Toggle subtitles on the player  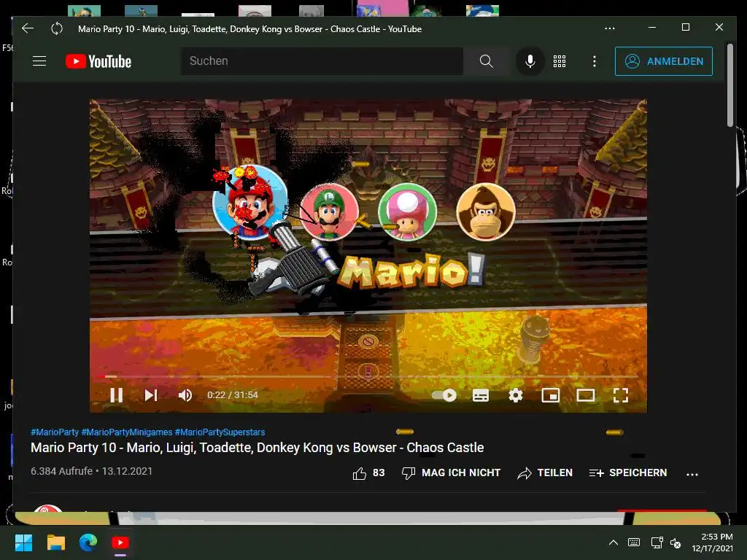click(480, 395)
